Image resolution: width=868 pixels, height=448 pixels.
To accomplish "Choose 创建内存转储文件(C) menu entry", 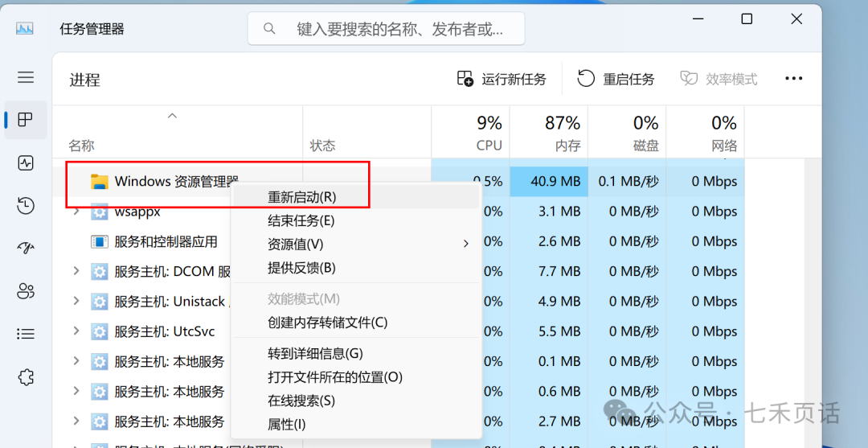I will click(x=355, y=323).
